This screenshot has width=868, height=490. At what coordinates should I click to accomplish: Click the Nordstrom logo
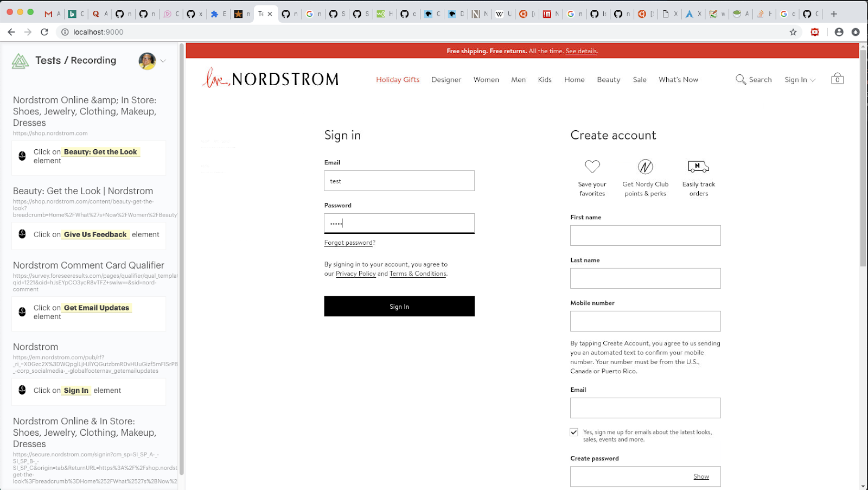click(x=270, y=79)
